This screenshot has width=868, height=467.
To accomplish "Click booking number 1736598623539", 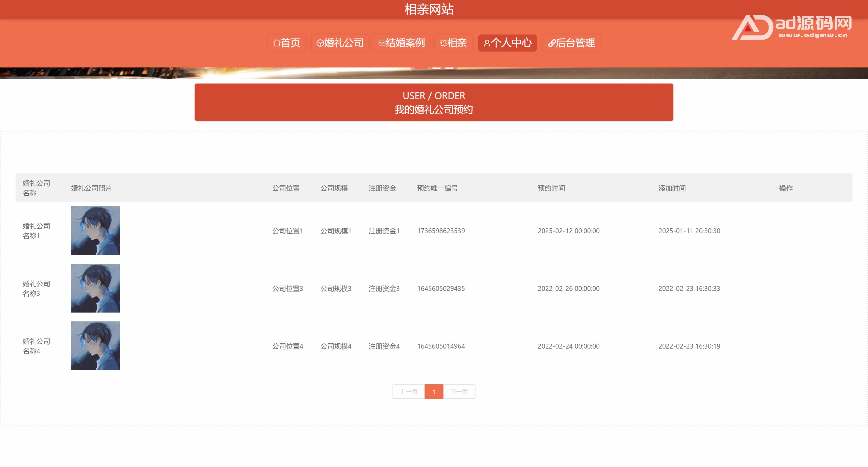I will pyautogui.click(x=441, y=231).
